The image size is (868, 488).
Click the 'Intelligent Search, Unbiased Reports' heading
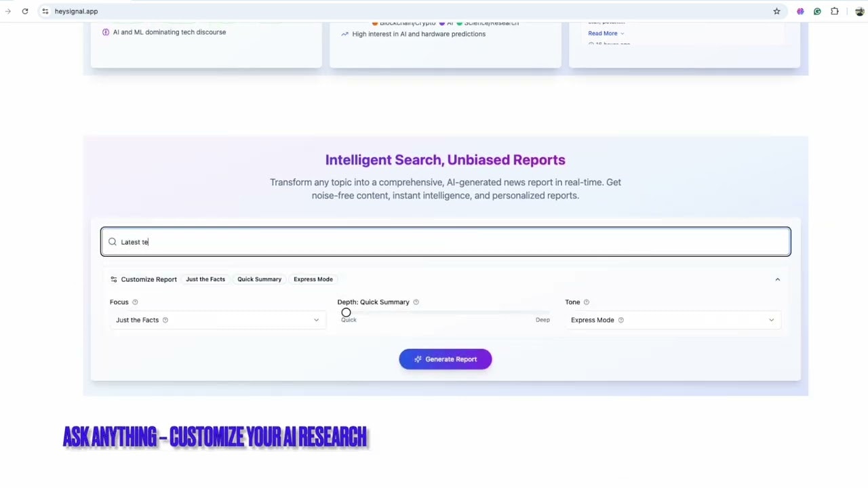click(x=446, y=160)
